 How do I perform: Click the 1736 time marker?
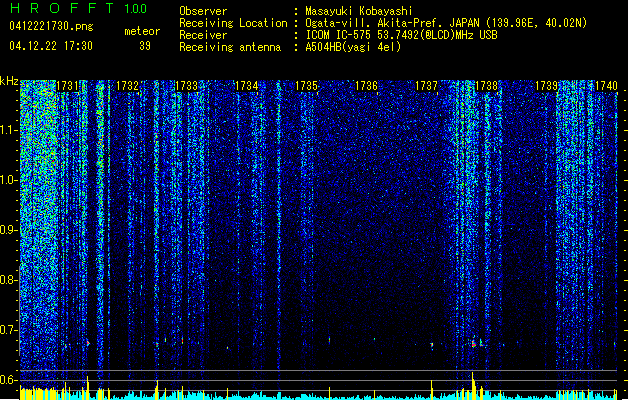click(366, 86)
